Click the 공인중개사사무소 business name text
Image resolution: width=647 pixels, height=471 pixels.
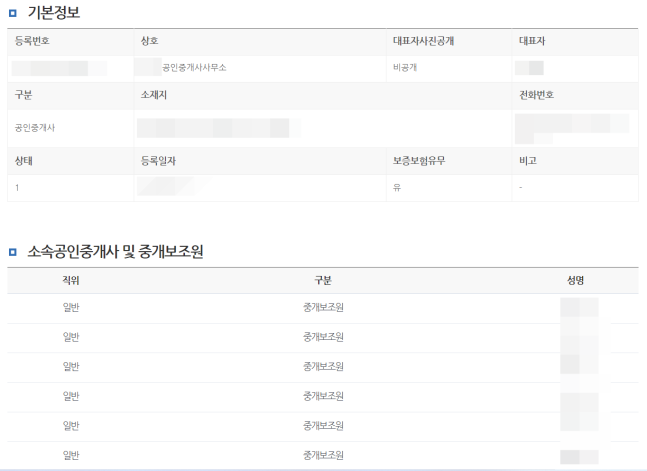193,68
